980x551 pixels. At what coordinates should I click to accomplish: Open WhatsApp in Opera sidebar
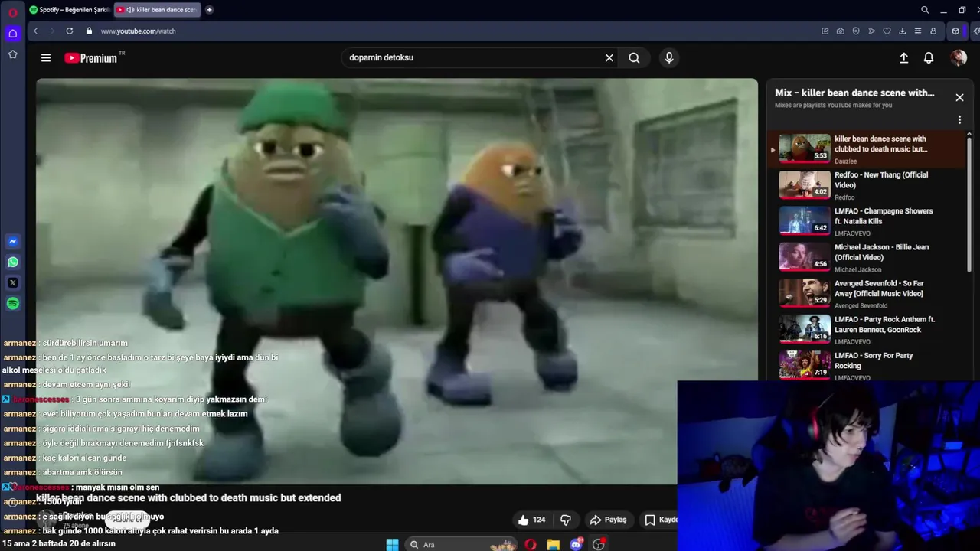coord(12,262)
